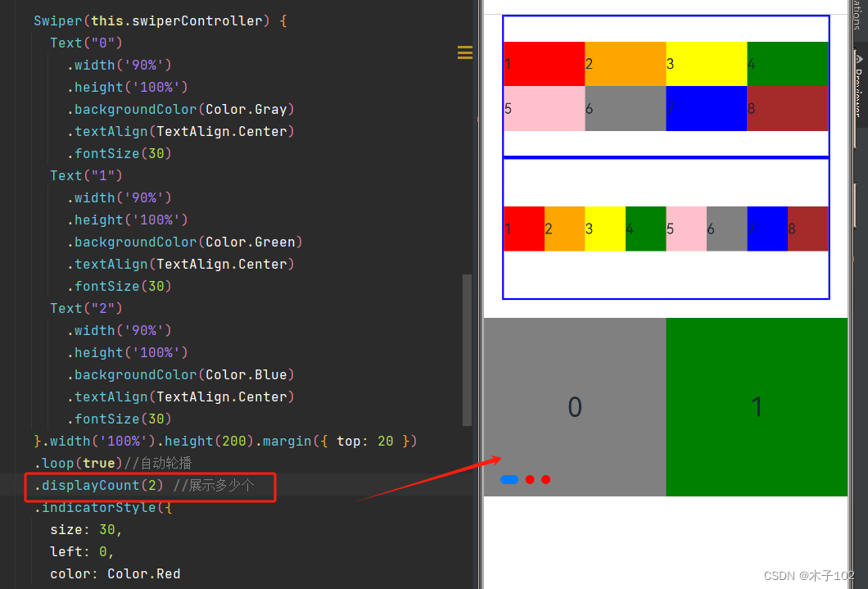Click red cell 1 in the wrapped grid
Image resolution: width=868 pixels, height=589 pixels.
(x=545, y=64)
